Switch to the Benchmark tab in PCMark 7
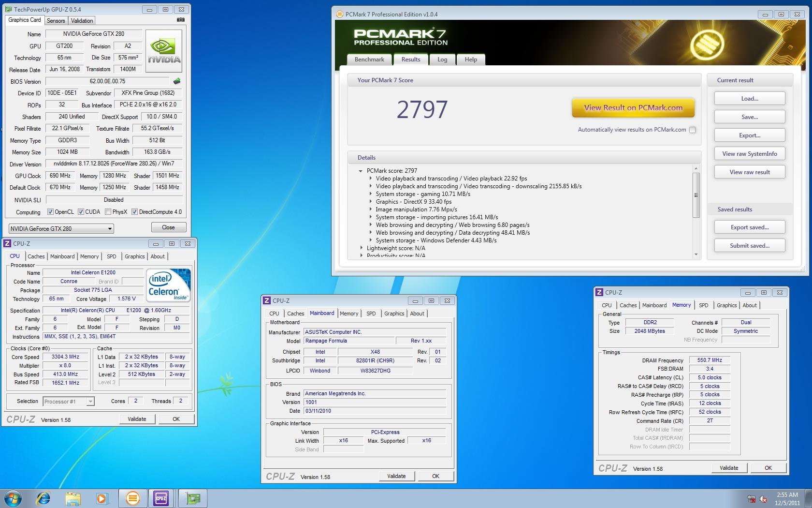This screenshot has width=812, height=508. pos(369,60)
